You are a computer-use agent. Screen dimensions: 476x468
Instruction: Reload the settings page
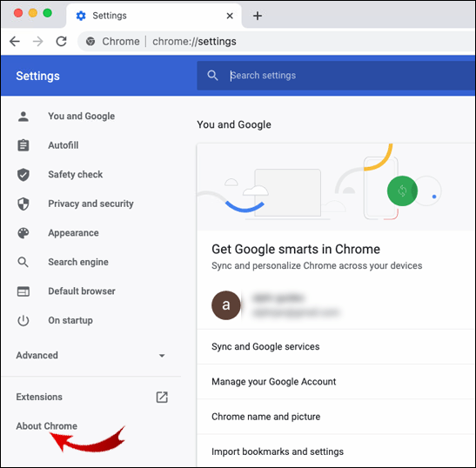point(61,41)
